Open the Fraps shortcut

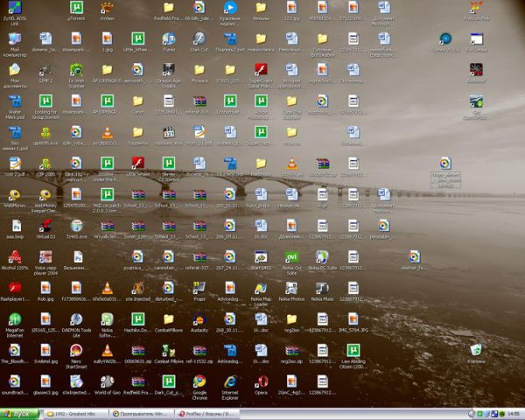[x=199, y=288]
